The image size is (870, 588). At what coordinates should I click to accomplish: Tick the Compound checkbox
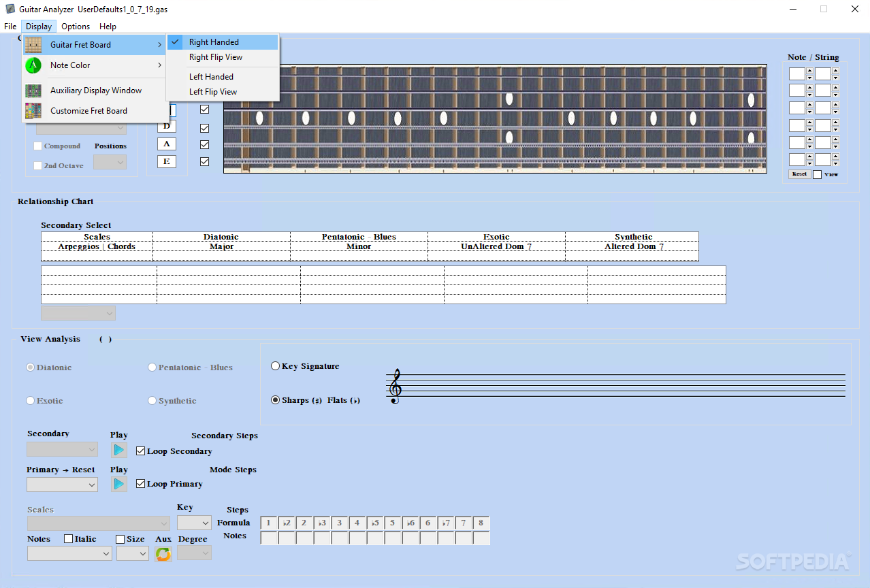(x=38, y=146)
